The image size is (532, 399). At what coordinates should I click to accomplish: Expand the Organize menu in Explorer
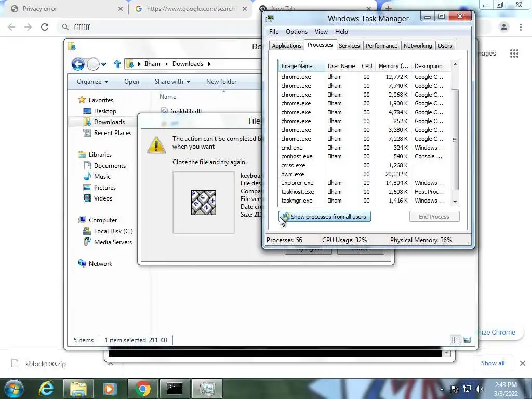coord(92,82)
